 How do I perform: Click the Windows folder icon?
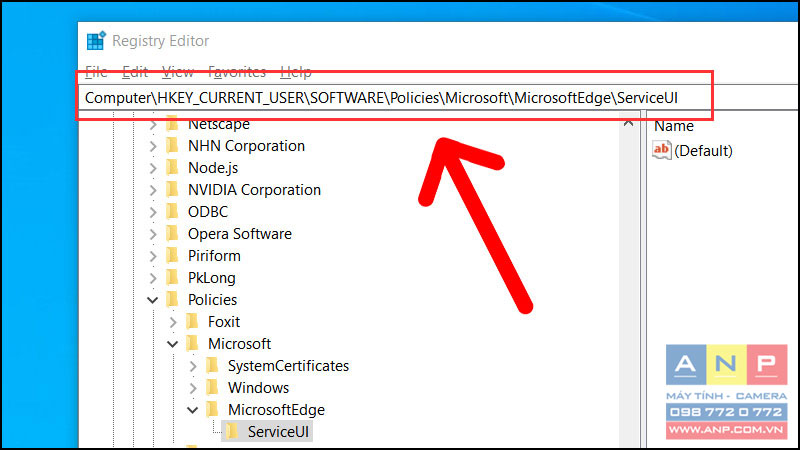[213, 387]
